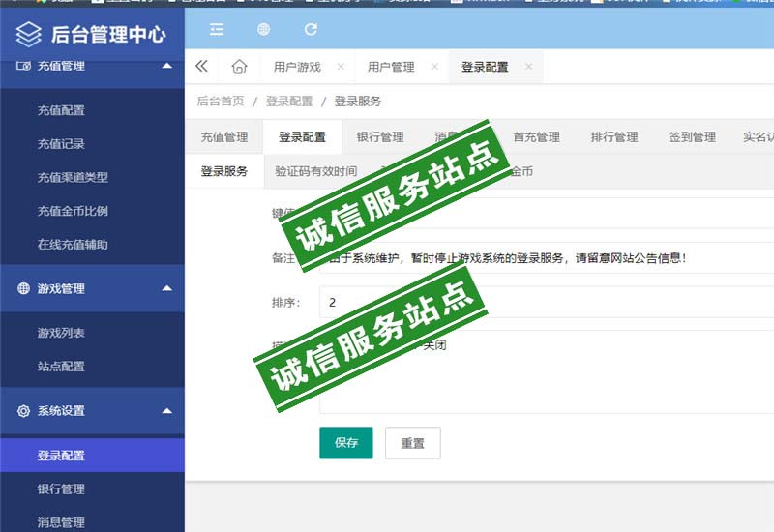Close the 用户游戏 tab
This screenshot has height=532, width=774.
[341, 67]
